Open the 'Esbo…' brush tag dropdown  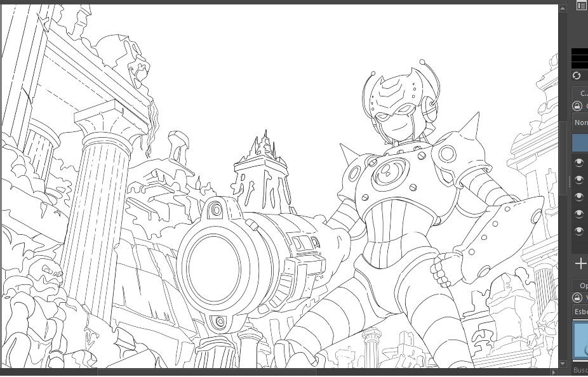tap(580, 312)
